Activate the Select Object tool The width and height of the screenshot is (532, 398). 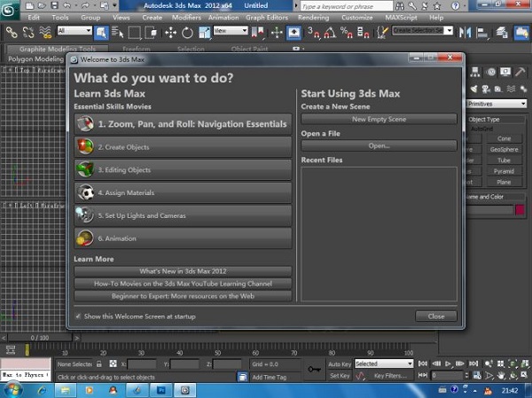click(101, 33)
